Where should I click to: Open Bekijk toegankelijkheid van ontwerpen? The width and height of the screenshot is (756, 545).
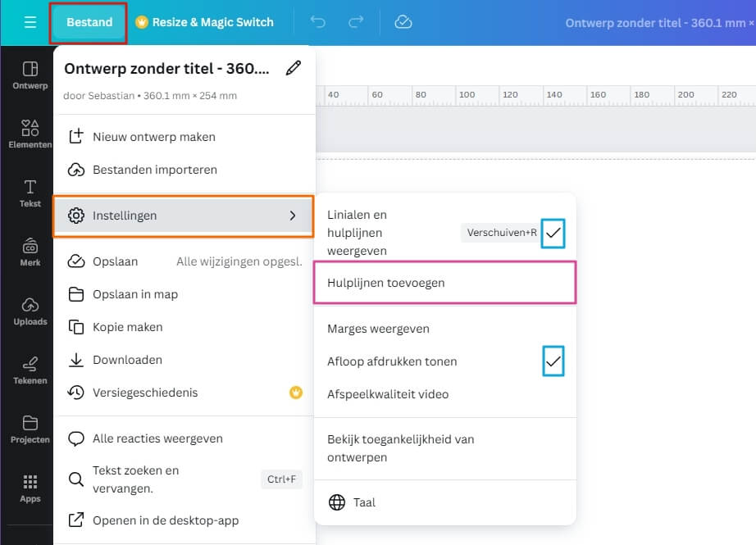coord(444,448)
